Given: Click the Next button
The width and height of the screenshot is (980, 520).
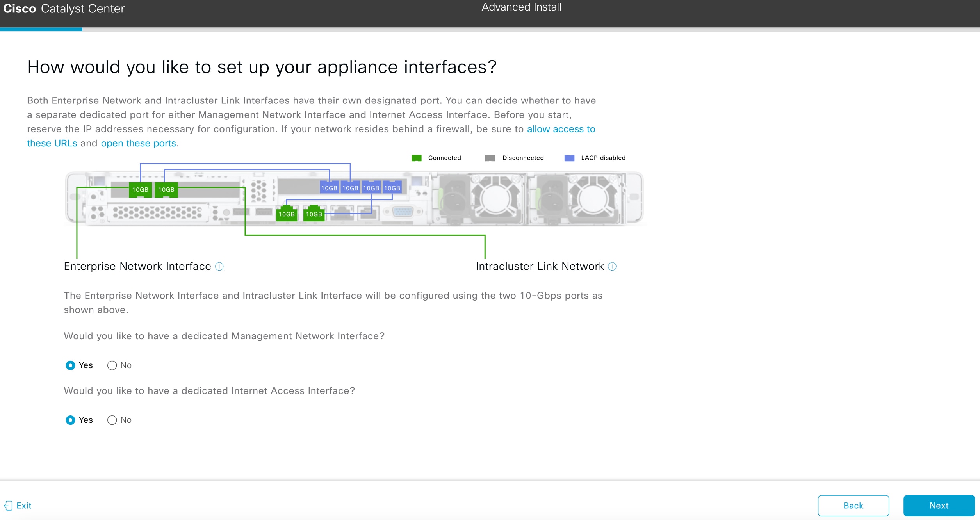Looking at the screenshot, I should pos(939,506).
